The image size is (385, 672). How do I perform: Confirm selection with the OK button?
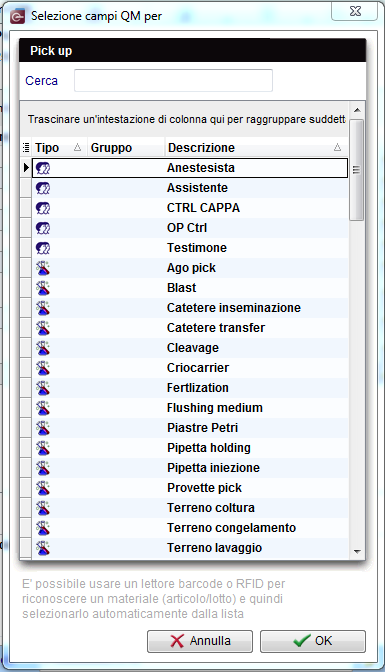(x=313, y=641)
